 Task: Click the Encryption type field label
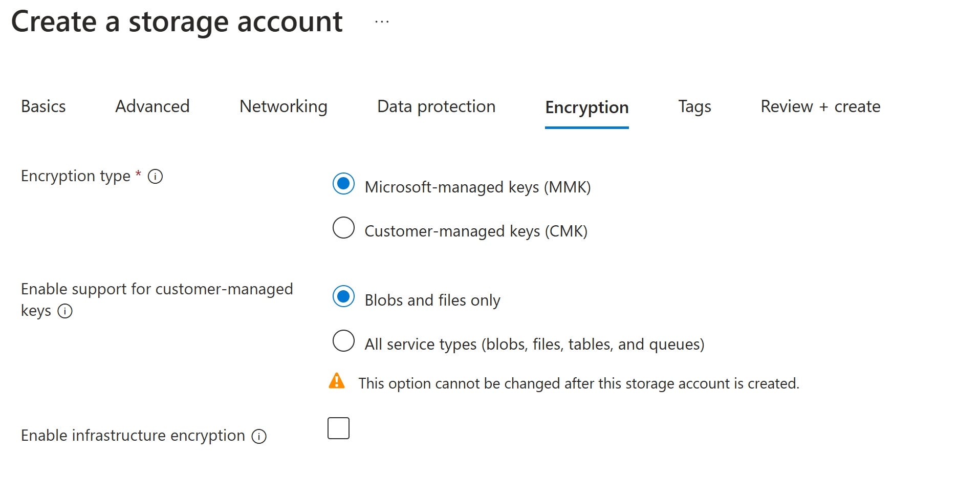(76, 176)
